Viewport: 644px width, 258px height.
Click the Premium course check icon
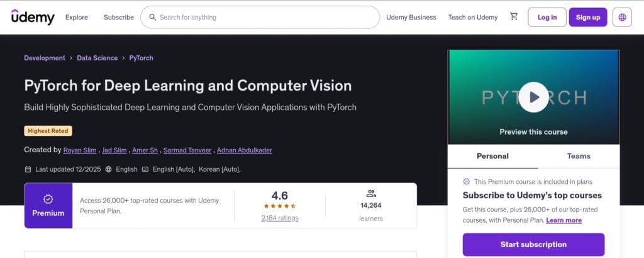click(x=466, y=182)
